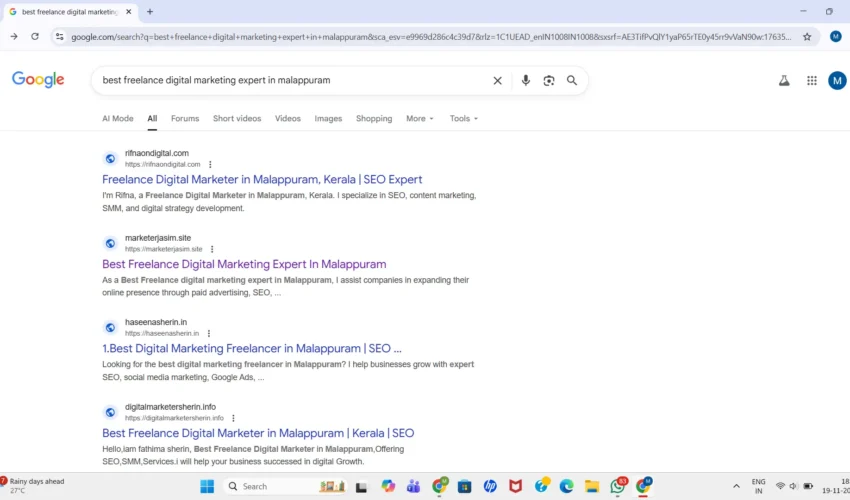Click the Google logo
This screenshot has height=500, width=850.
(x=38, y=80)
